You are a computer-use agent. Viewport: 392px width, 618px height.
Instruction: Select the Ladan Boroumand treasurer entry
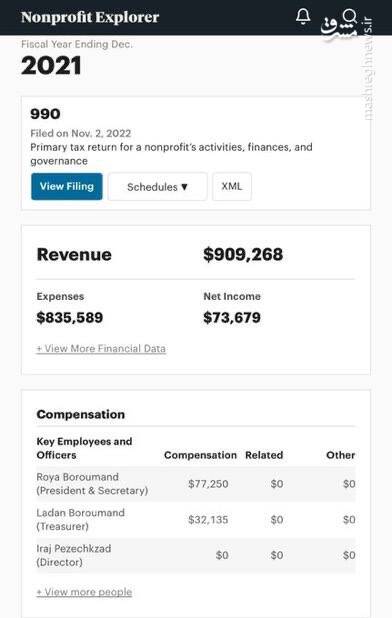(x=80, y=519)
